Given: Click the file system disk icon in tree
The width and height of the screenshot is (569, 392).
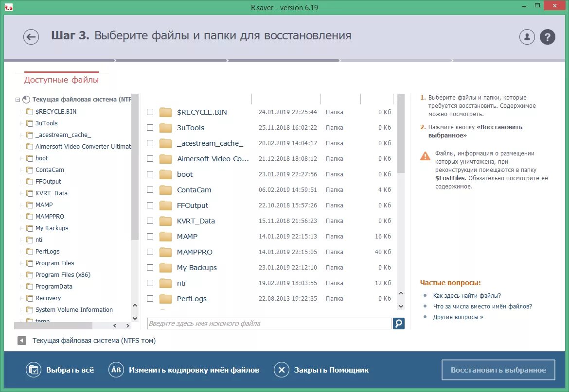Looking at the screenshot, I should click(26, 99).
